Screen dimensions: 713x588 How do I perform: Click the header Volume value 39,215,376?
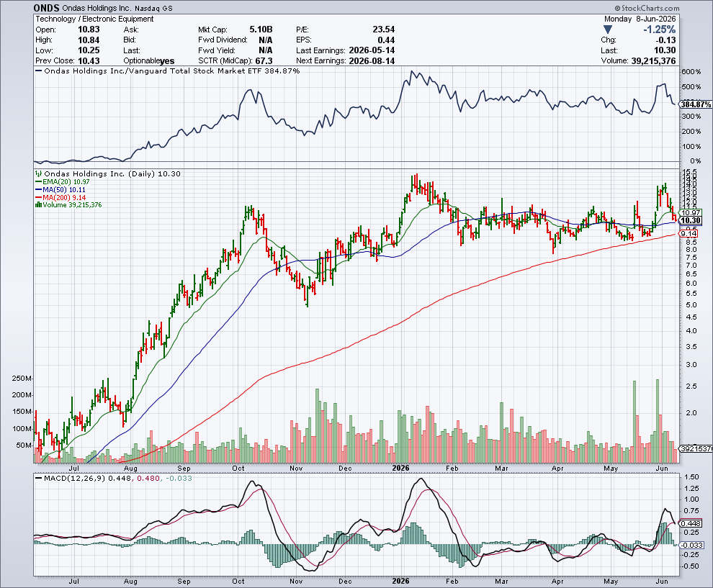[x=653, y=61]
